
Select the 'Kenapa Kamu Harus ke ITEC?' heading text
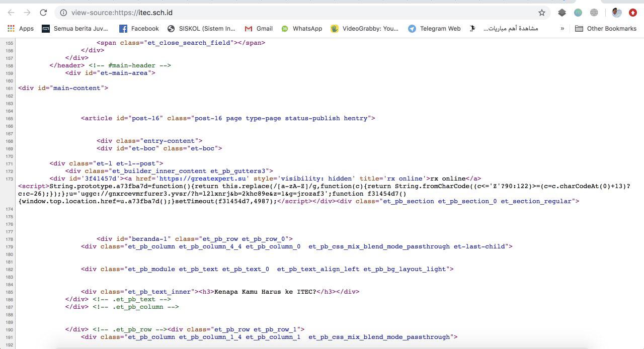(266, 292)
